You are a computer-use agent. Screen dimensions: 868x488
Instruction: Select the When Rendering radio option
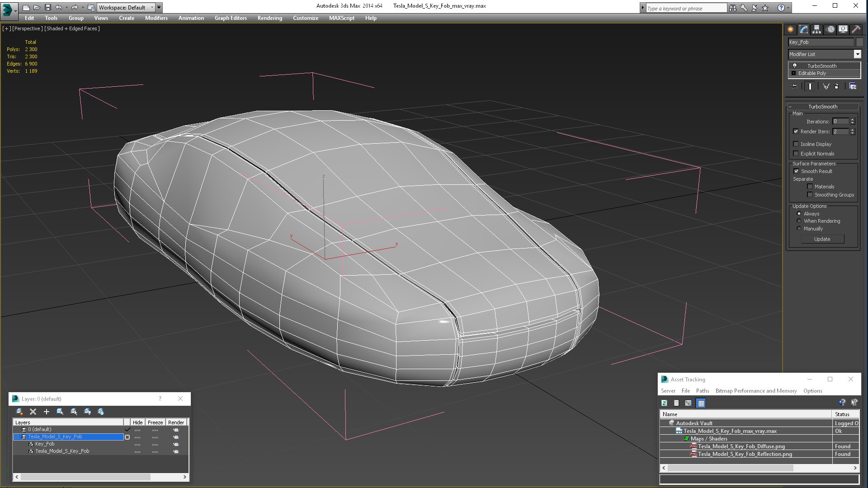pos(799,221)
